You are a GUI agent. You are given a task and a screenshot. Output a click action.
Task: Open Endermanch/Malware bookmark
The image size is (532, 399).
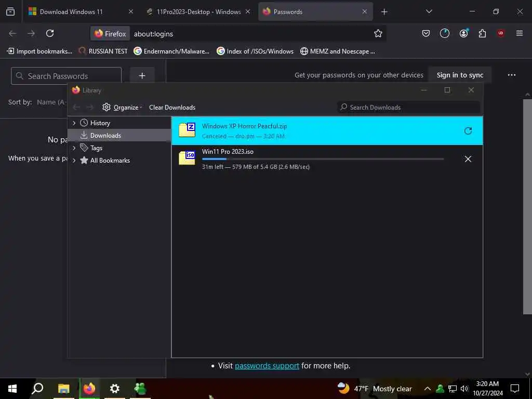pyautogui.click(x=171, y=51)
